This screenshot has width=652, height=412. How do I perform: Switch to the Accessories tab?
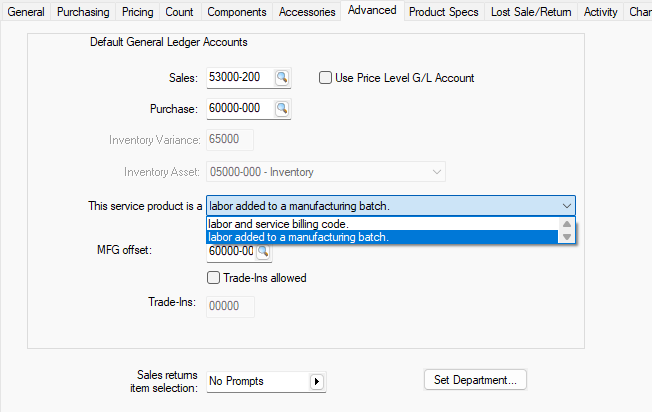307,12
